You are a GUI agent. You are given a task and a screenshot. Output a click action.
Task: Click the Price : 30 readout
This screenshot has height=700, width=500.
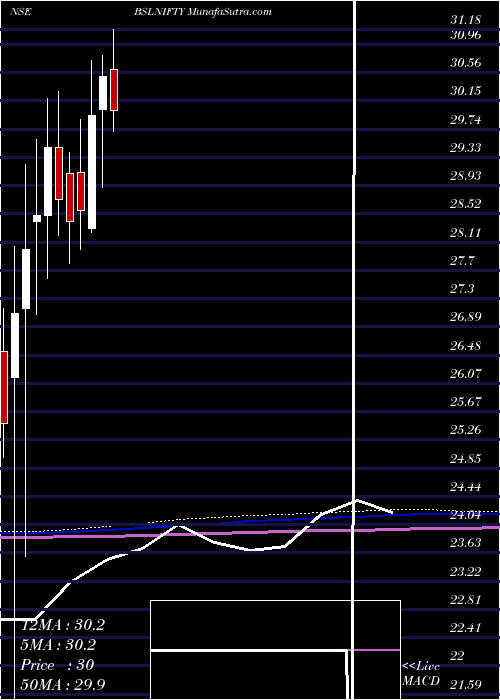coord(58,665)
